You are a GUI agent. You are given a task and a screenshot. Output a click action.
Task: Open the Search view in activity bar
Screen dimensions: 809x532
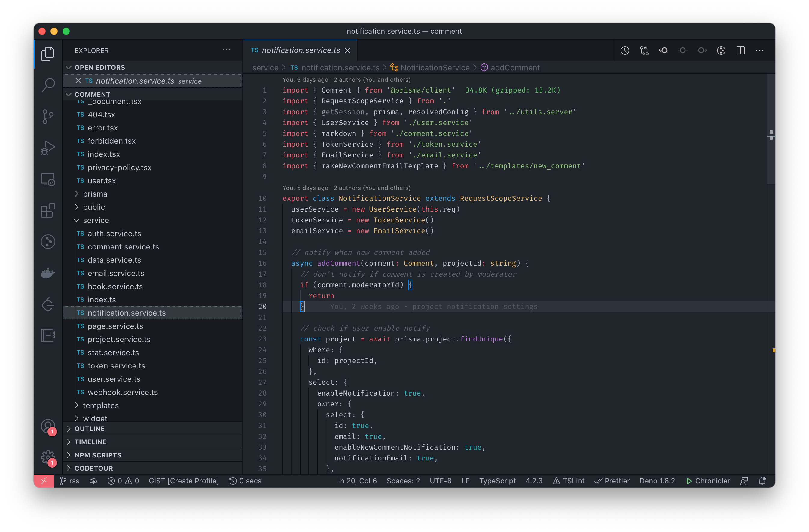click(x=48, y=85)
